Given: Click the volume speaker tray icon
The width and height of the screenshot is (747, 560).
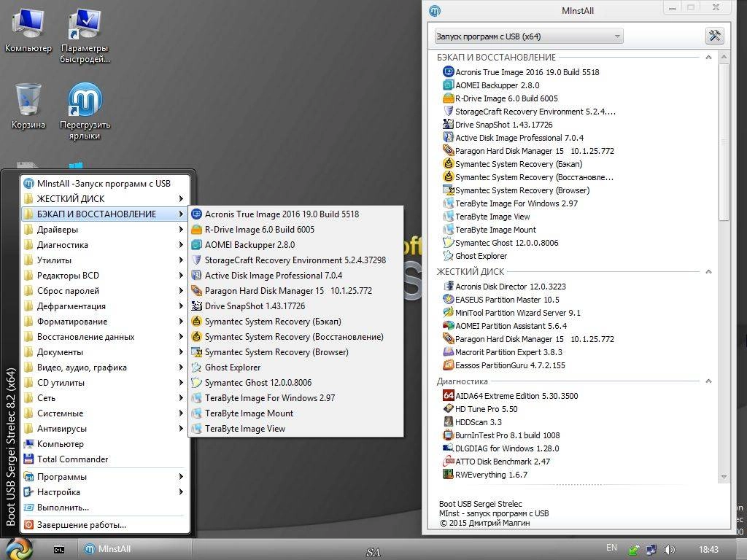Looking at the screenshot, I should coord(669,550).
